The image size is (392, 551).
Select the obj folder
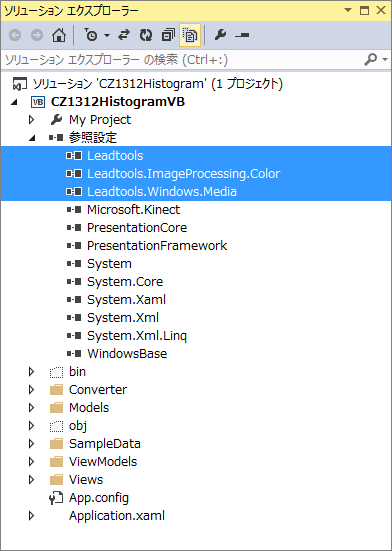coord(78,426)
